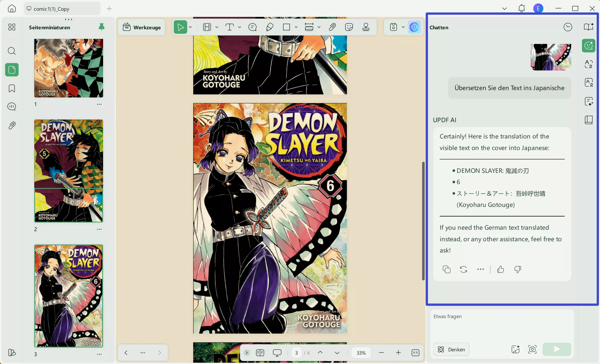The width and height of the screenshot is (600, 364).
Task: Toggle the Denken thinking mode
Action: click(451, 349)
